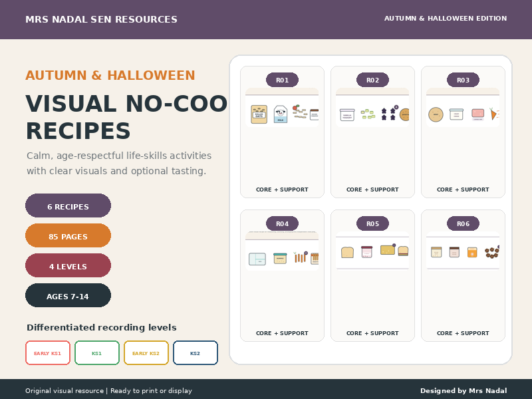The height and width of the screenshot is (399, 532).
Task: Select the green KS1 level box
Action: pyautogui.click(x=97, y=353)
